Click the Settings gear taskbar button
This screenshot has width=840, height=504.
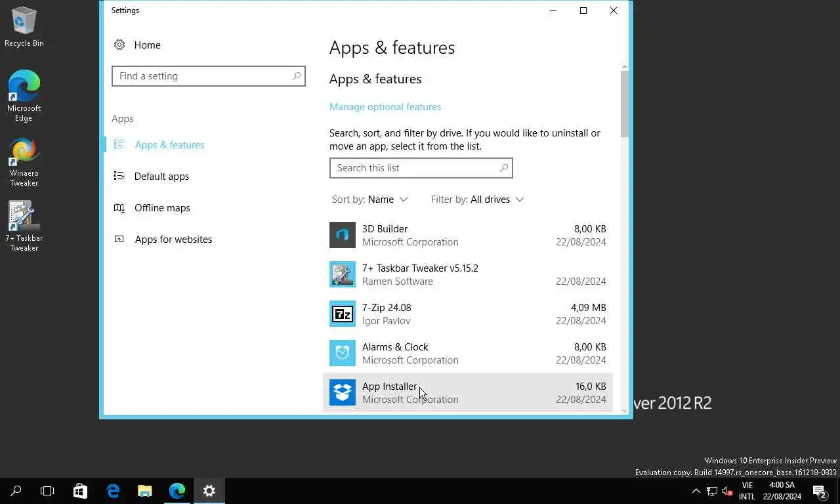click(209, 491)
